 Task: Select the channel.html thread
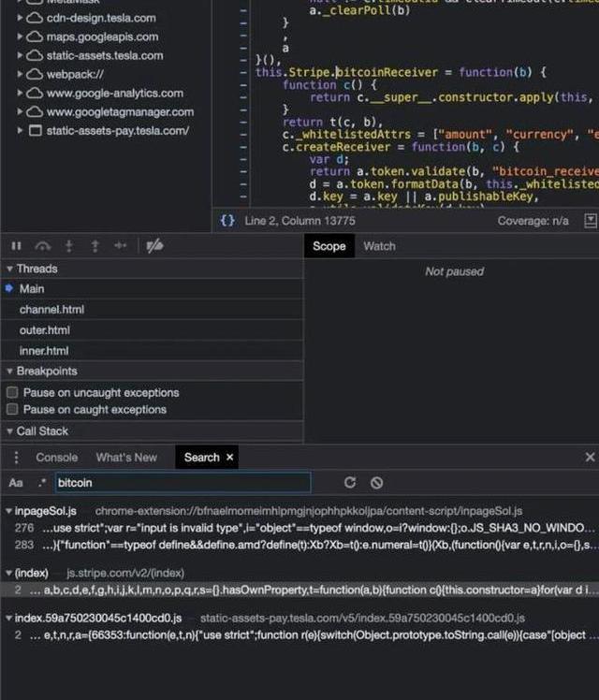[51, 310]
